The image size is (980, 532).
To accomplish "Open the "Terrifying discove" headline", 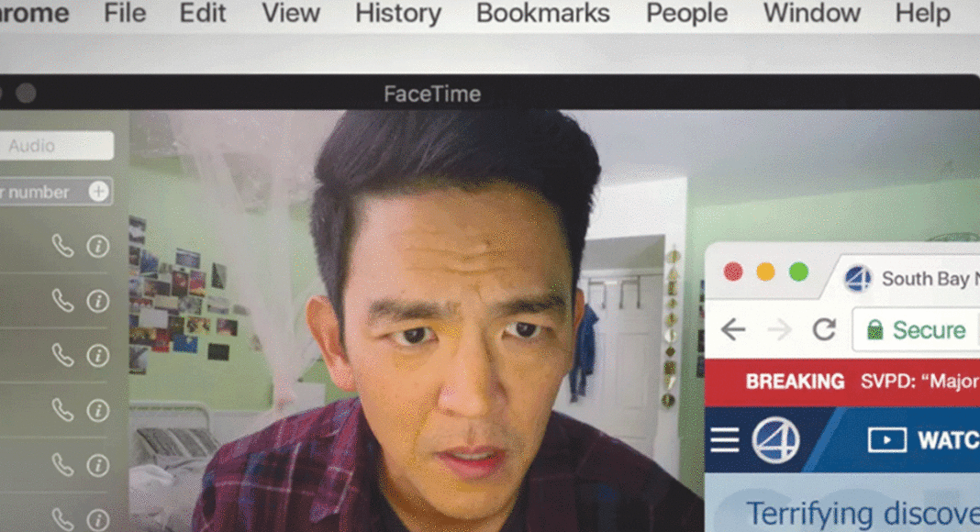I will click(863, 515).
